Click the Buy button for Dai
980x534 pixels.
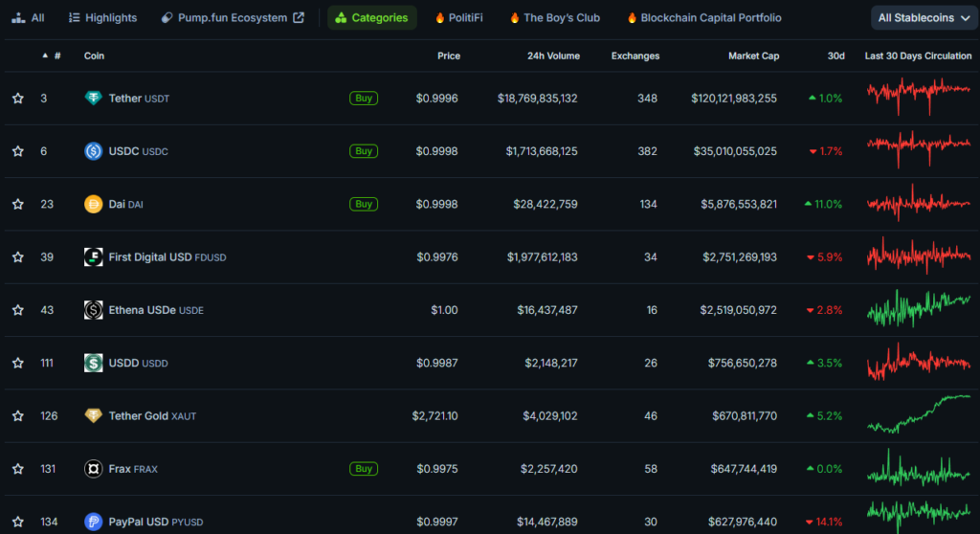pos(363,204)
